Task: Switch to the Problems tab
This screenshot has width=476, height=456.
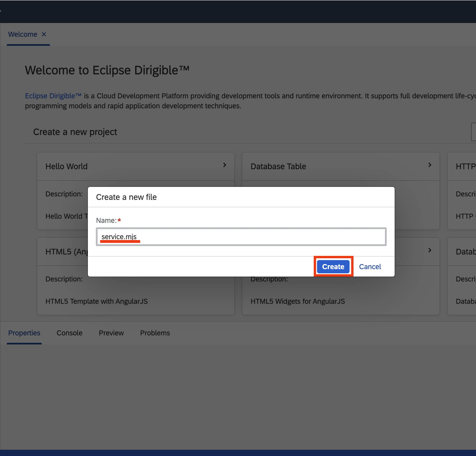Action: [x=155, y=333]
